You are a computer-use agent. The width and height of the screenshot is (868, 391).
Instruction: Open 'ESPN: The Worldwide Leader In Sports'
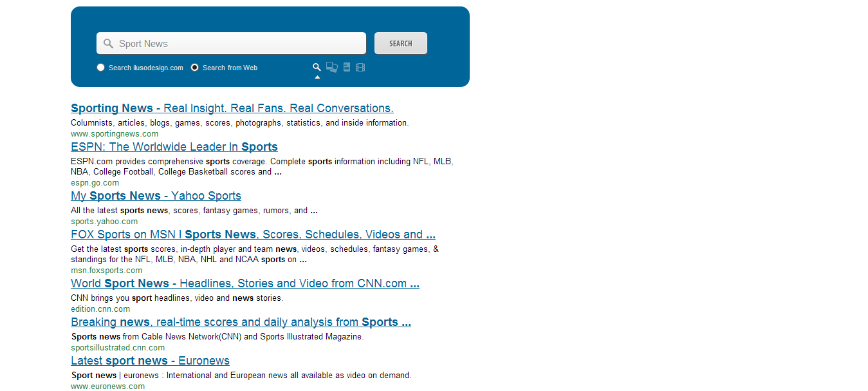point(174,147)
